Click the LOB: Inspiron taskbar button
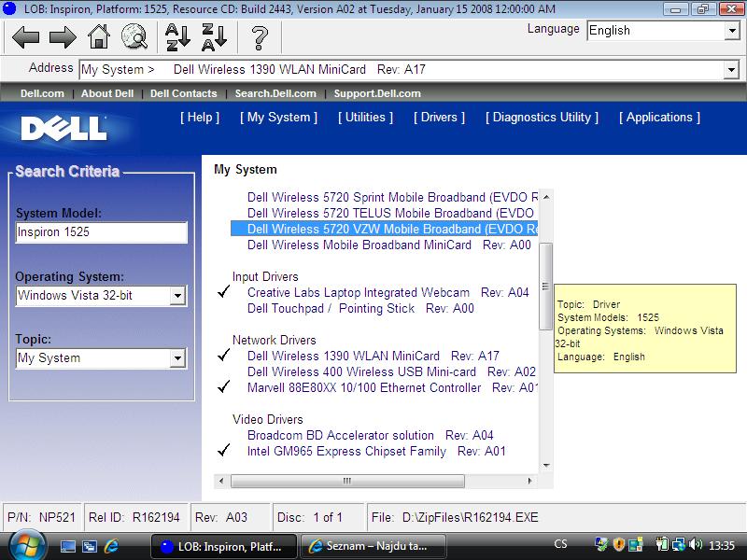Screen dimensions: 747x560 (x=224, y=546)
